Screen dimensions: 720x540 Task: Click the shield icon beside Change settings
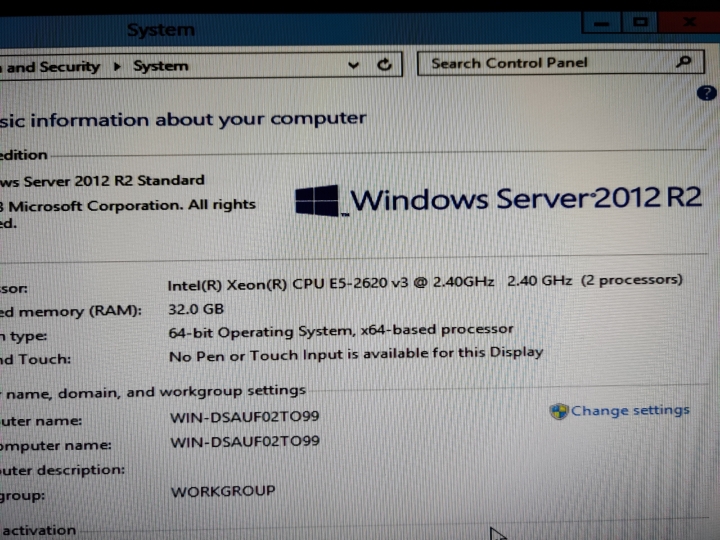[559, 411]
